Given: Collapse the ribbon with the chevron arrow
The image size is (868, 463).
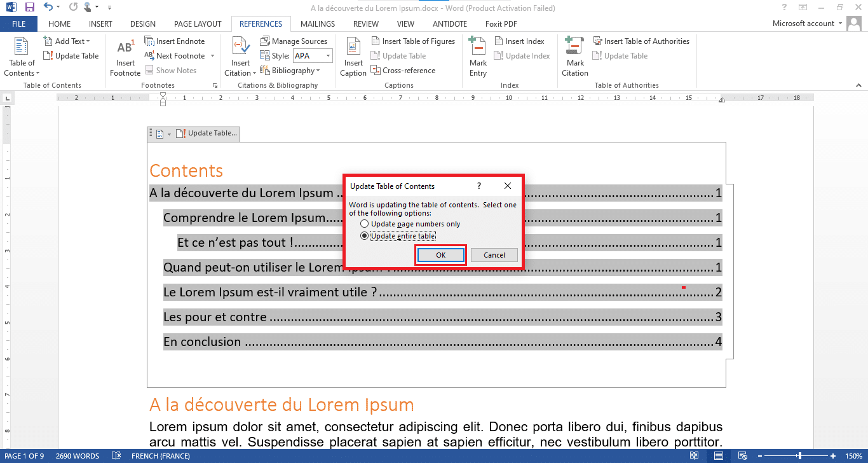Looking at the screenshot, I should (859, 85).
